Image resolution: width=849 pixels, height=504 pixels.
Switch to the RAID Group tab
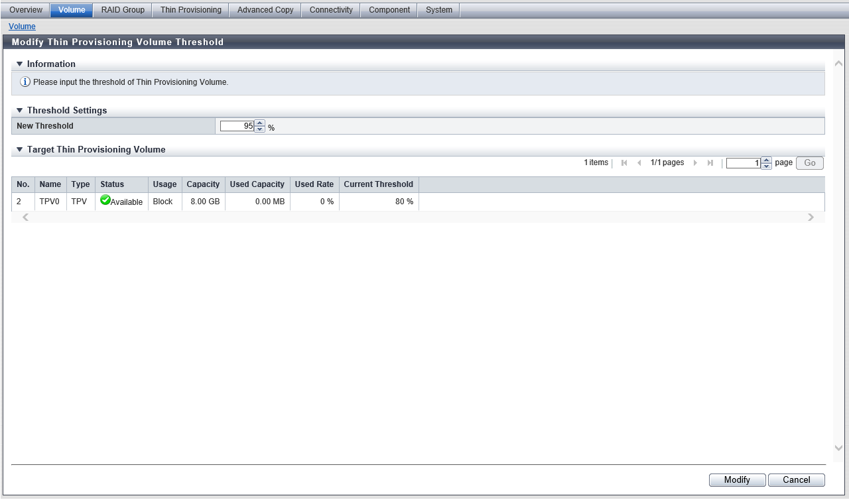pyautogui.click(x=123, y=10)
